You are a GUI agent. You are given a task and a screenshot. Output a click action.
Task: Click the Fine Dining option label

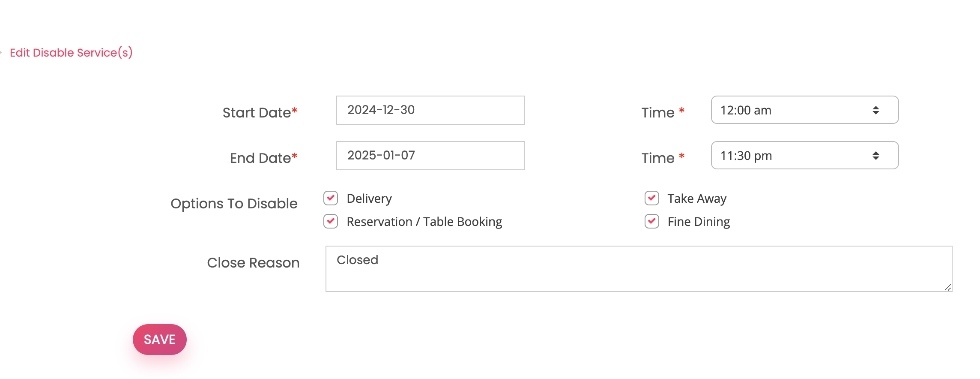(x=699, y=222)
